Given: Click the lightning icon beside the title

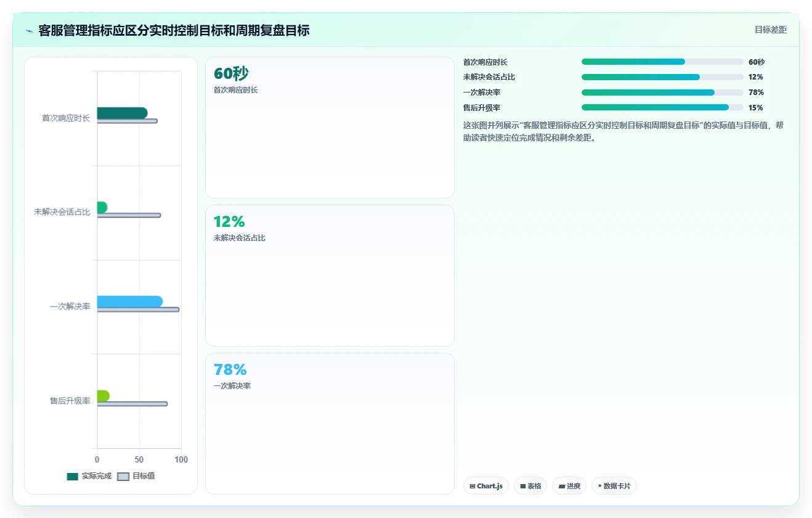Looking at the screenshot, I should click(x=29, y=31).
